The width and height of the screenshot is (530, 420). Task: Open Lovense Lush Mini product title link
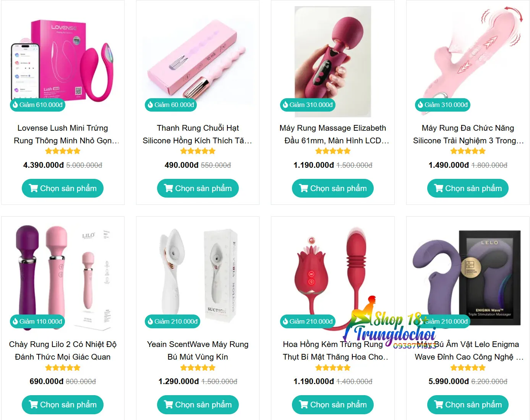tap(63, 134)
